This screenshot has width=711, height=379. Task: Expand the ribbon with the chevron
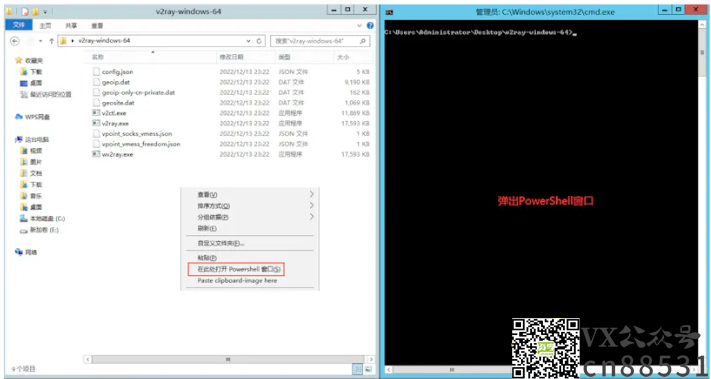tap(360, 25)
